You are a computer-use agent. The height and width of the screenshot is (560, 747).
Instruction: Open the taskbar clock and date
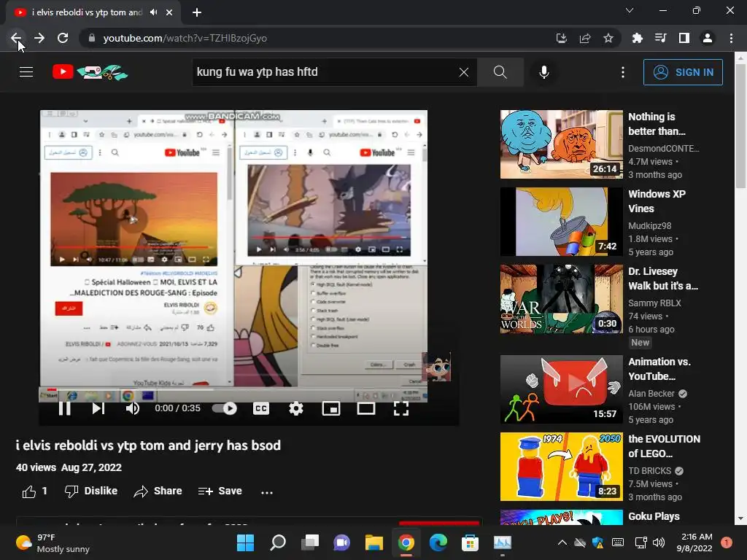[x=694, y=542]
